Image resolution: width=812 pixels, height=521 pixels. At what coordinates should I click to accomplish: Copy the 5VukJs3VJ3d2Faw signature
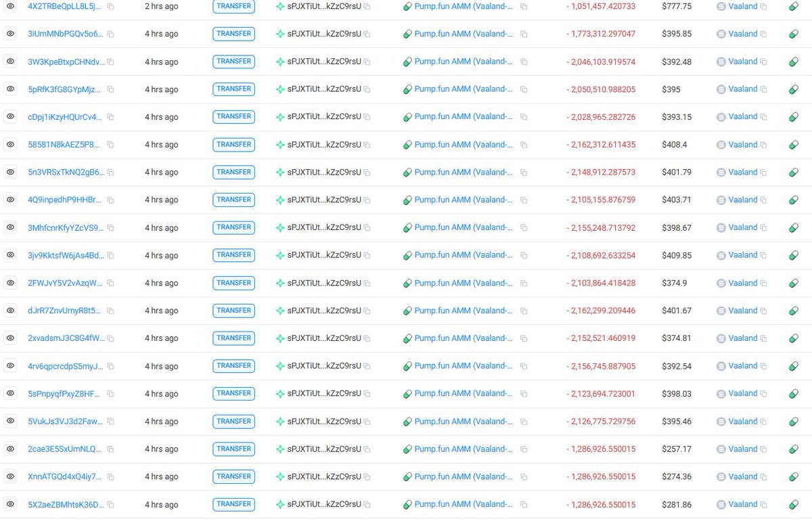click(x=110, y=422)
